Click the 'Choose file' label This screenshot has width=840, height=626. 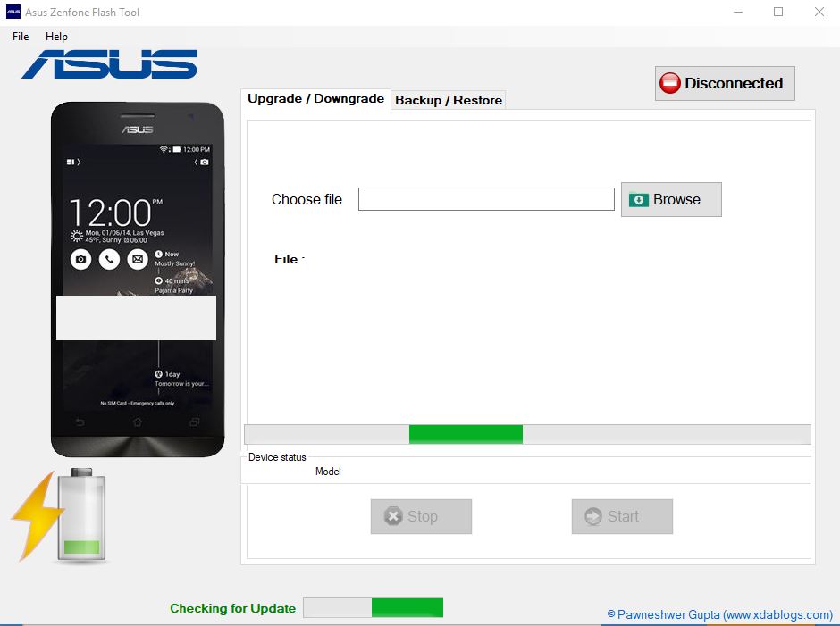coord(307,199)
